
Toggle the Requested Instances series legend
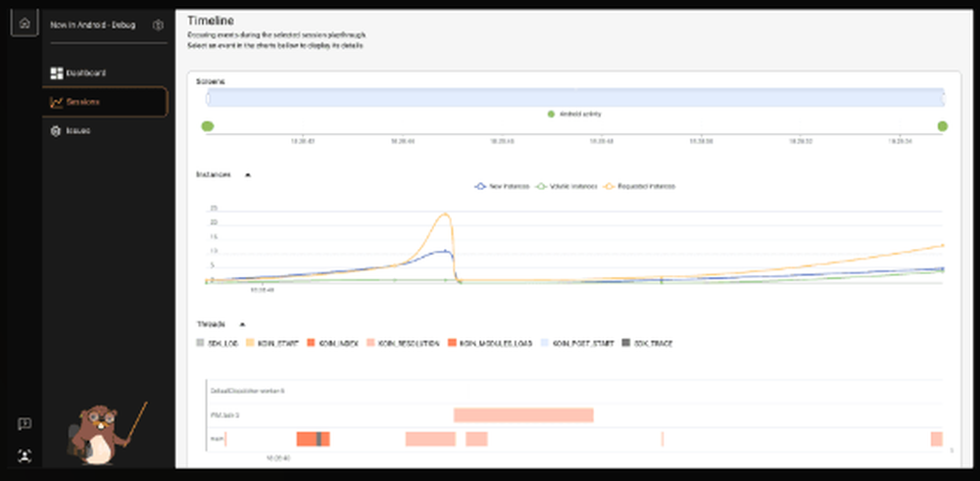click(639, 186)
